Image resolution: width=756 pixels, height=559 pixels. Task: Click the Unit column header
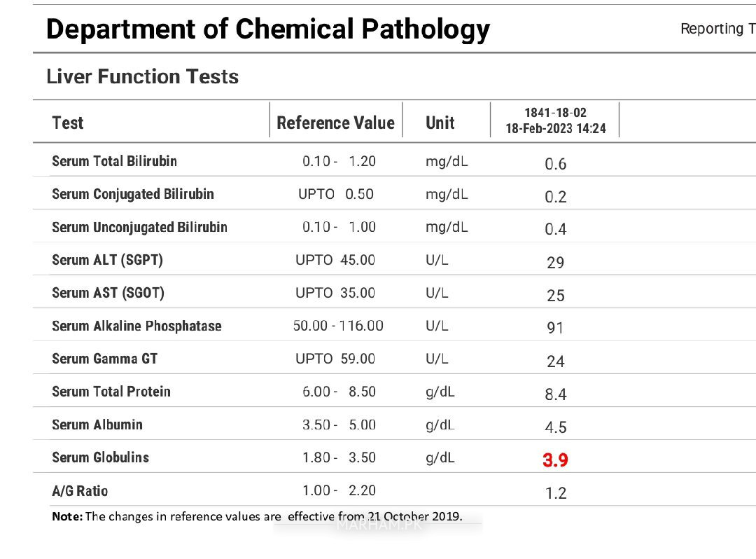(x=440, y=123)
